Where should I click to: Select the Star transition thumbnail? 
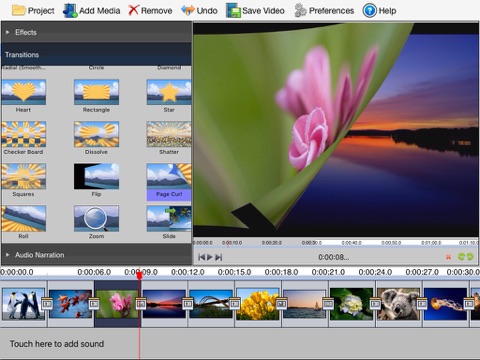click(x=169, y=92)
